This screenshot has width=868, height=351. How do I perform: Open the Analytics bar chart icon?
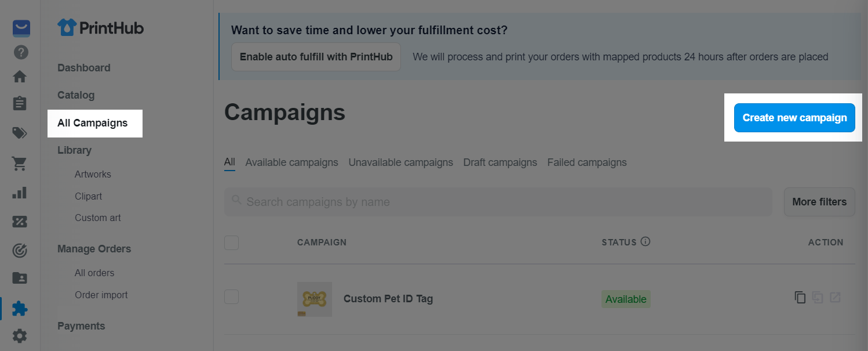pyautogui.click(x=20, y=193)
